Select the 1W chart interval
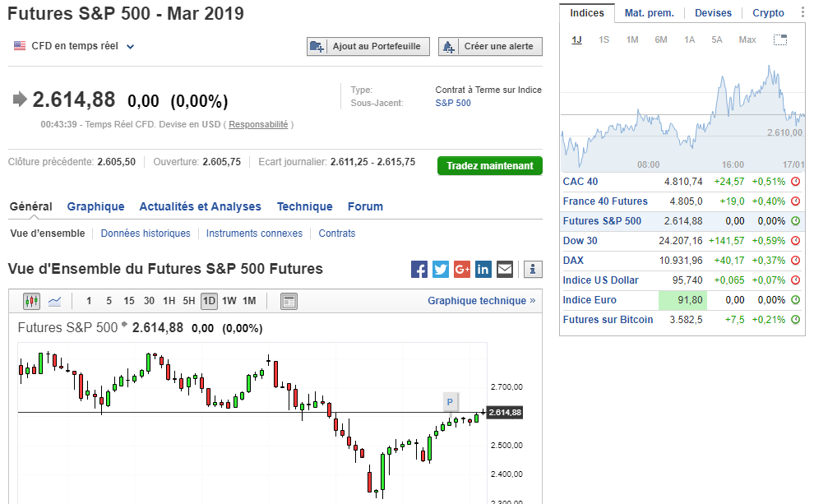This screenshot has height=504, width=814. tap(229, 301)
